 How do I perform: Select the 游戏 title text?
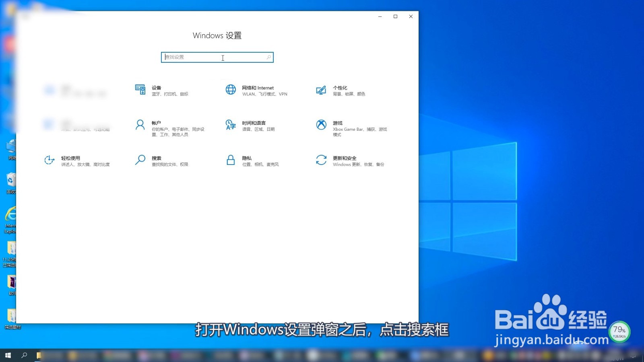point(338,123)
